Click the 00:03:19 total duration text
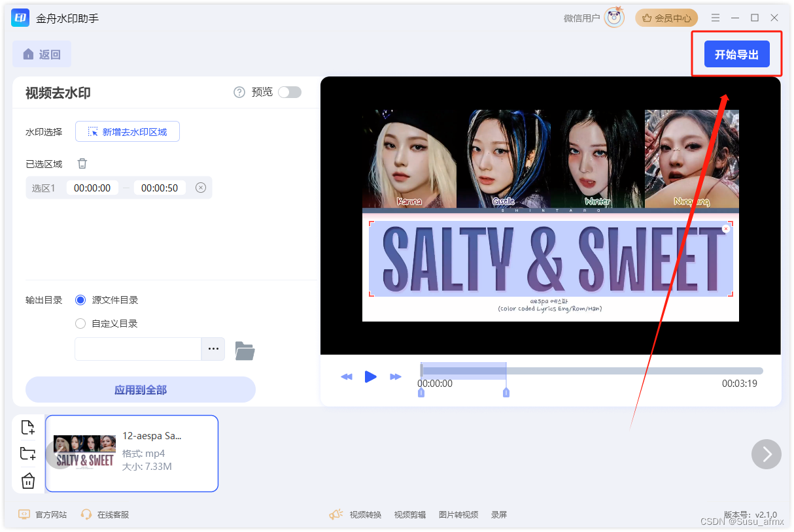This screenshot has width=794, height=532. click(x=740, y=384)
